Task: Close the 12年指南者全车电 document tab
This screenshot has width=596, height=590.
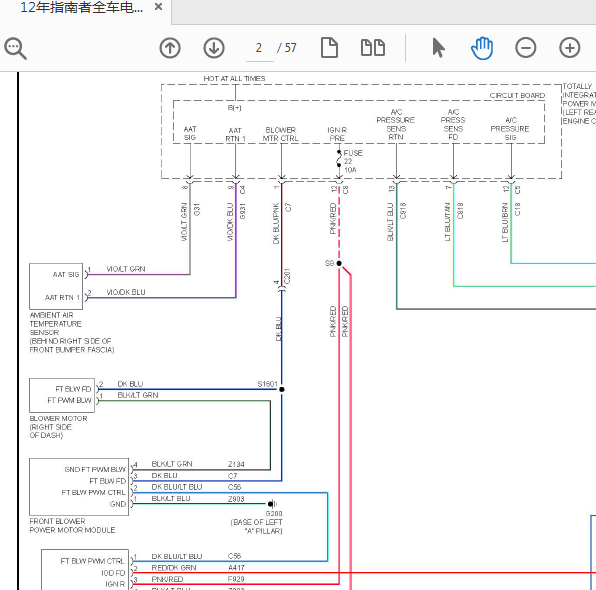Action: [x=159, y=7]
